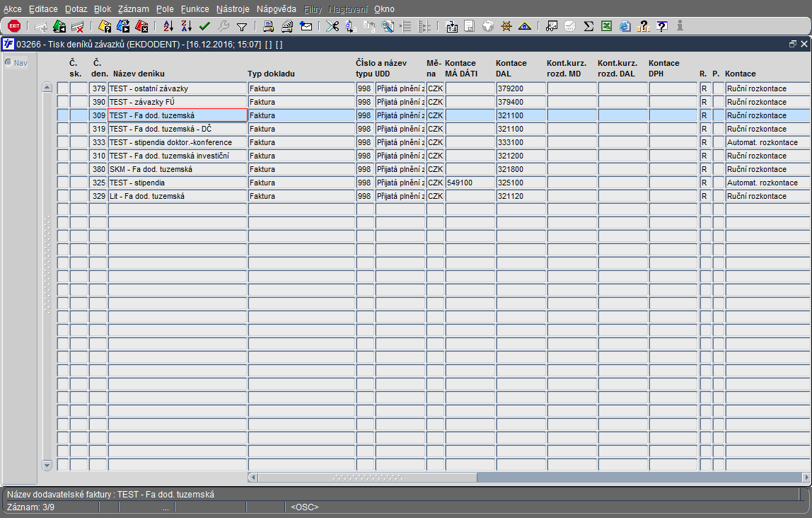Click the execute query icon with blue folder

(x=123, y=26)
